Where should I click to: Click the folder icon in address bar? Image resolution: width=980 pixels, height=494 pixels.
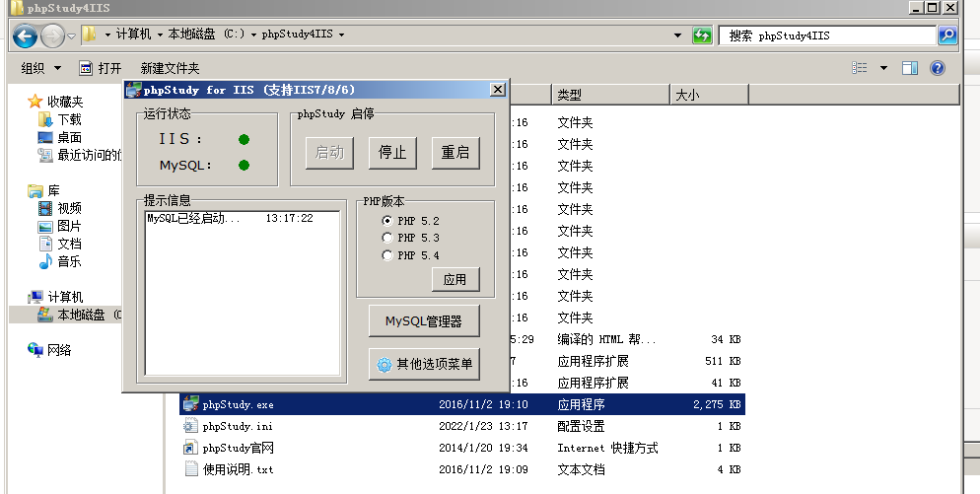pyautogui.click(x=90, y=35)
